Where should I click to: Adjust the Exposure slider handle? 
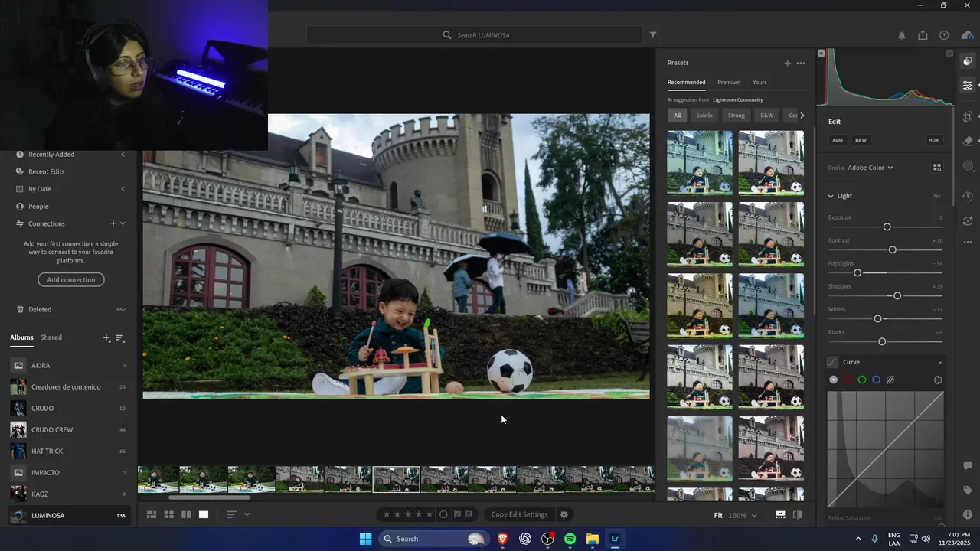887,227
